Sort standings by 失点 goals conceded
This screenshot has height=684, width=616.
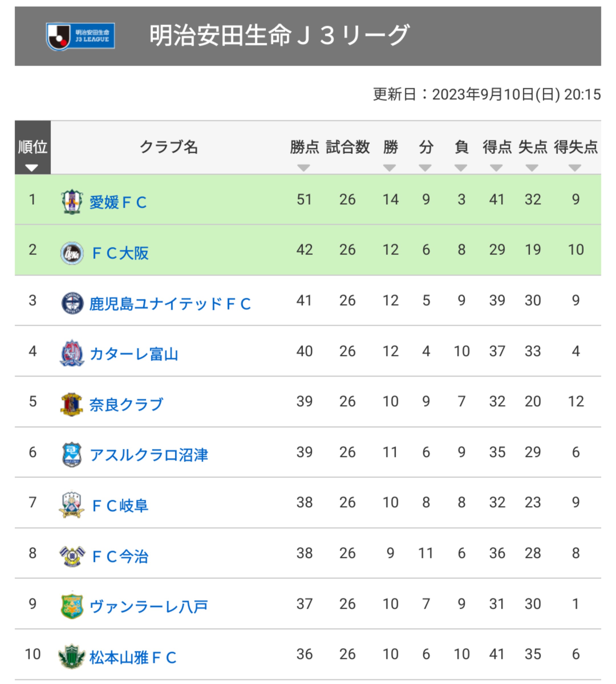coord(532,153)
